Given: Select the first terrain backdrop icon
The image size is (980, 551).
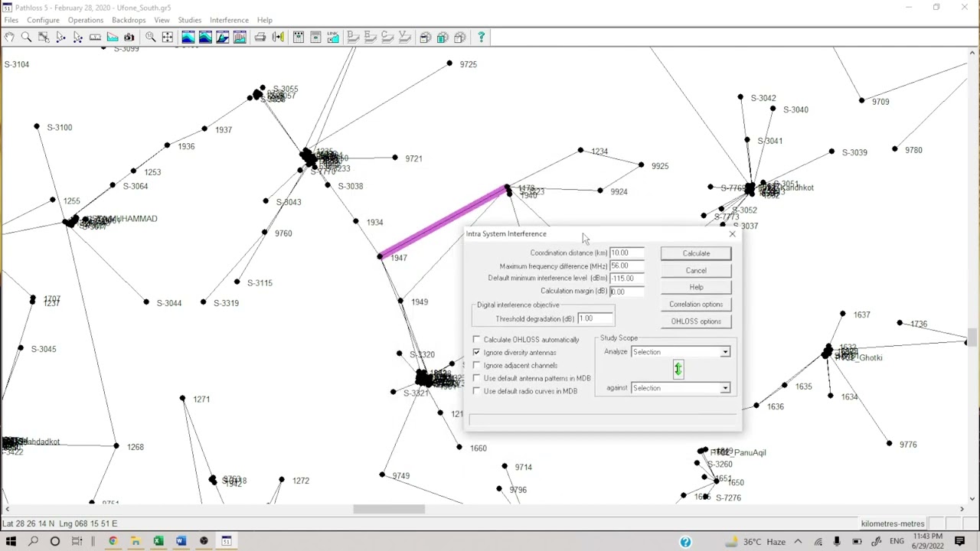Looking at the screenshot, I should point(188,37).
